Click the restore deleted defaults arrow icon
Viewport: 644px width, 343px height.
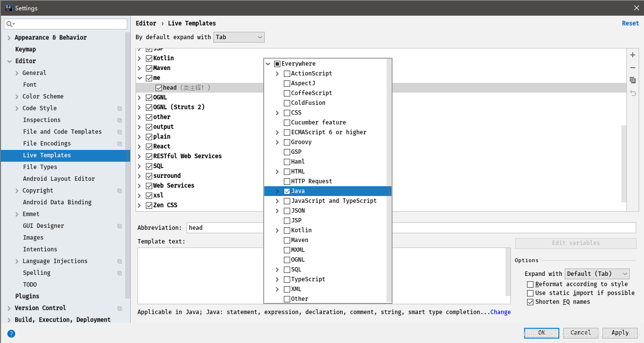[632, 93]
